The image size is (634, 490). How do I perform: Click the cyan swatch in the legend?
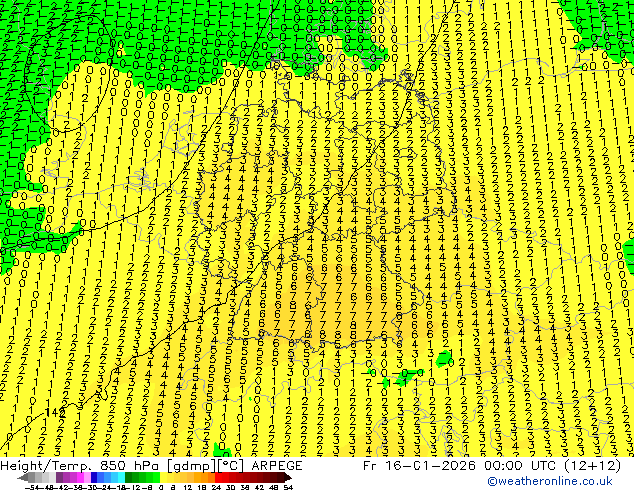click(122, 477)
